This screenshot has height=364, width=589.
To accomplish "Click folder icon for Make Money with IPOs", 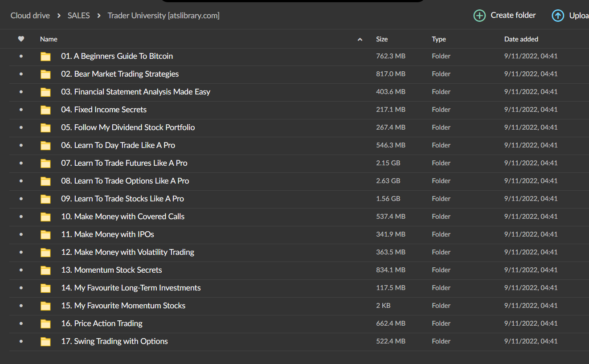I will (x=45, y=235).
